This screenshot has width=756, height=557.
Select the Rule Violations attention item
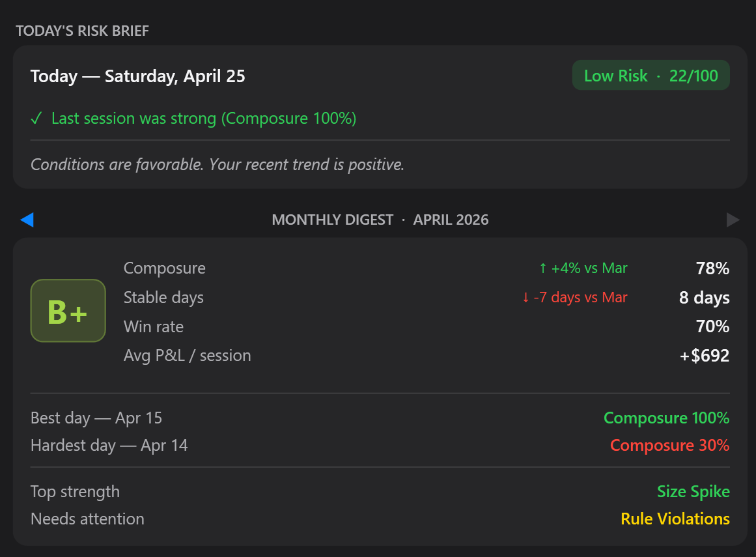[675, 519]
